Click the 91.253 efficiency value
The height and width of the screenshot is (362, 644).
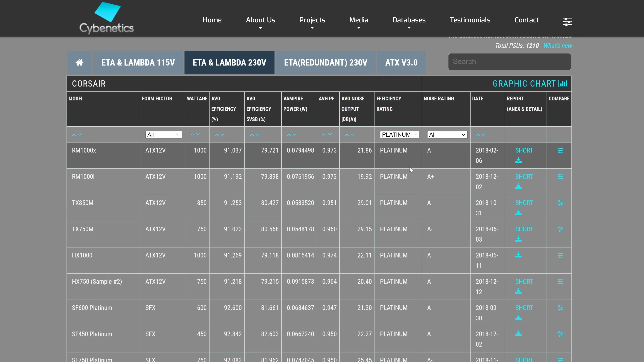click(x=233, y=203)
